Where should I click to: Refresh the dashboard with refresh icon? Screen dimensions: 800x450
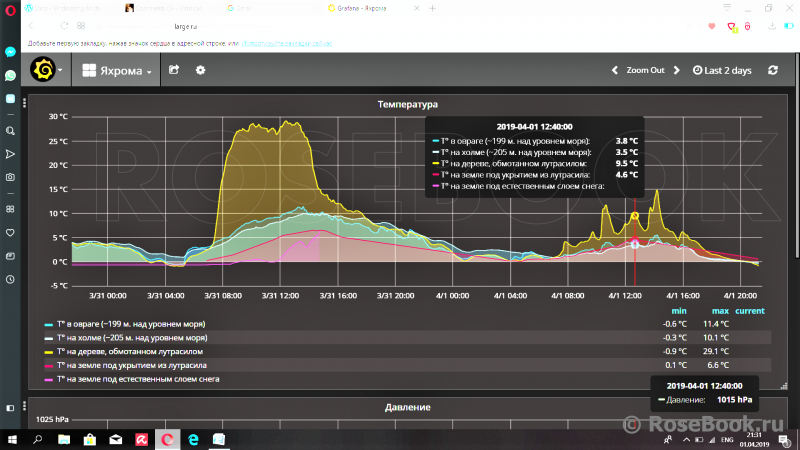(x=772, y=70)
